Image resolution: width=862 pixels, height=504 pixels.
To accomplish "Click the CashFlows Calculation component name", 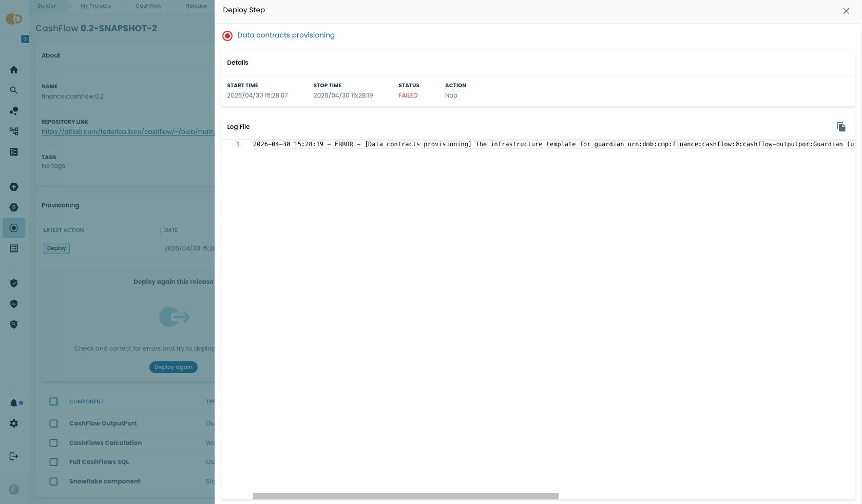I will click(106, 443).
